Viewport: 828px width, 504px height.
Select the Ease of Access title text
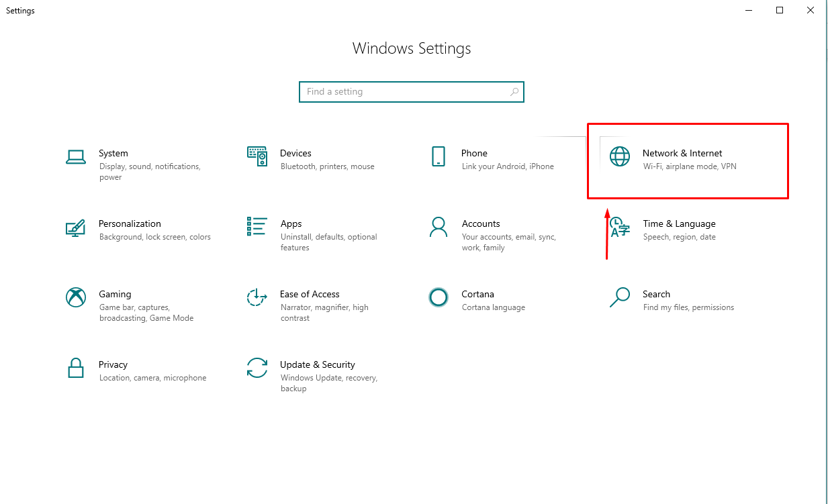310,294
